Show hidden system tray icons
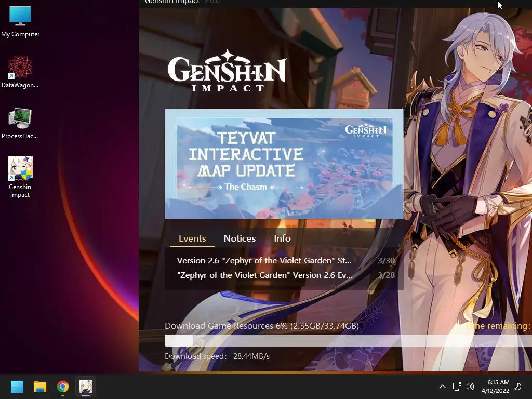 pyautogui.click(x=443, y=387)
